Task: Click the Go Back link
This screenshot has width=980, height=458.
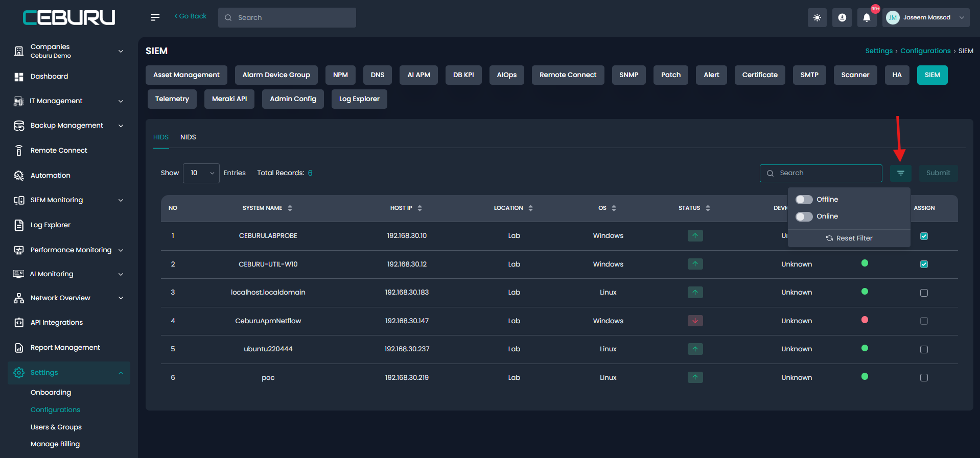Action: (x=191, y=16)
